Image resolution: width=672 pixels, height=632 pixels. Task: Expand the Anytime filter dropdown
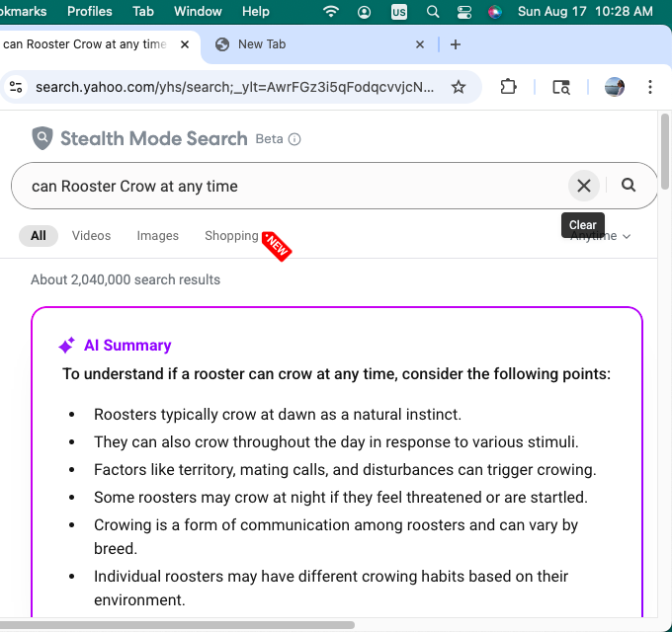tap(603, 236)
